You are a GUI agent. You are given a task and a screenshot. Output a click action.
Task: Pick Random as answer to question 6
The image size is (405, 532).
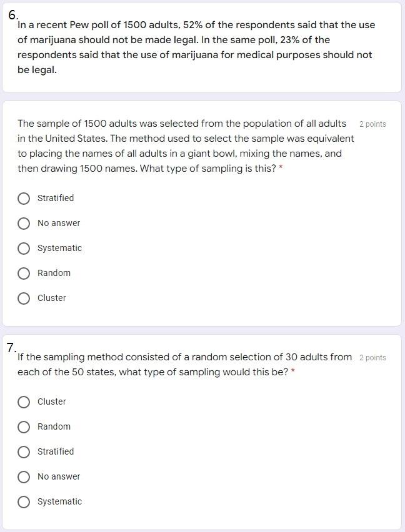[24, 273]
